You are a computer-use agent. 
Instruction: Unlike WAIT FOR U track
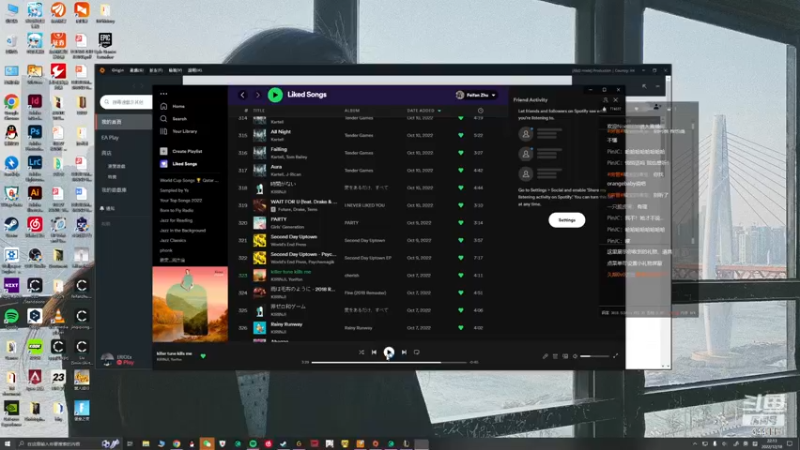tap(461, 205)
